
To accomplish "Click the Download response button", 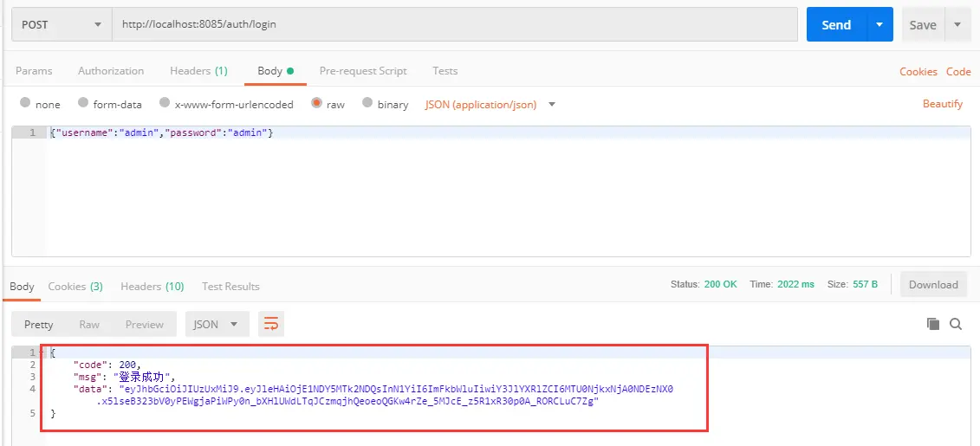I will (x=933, y=284).
